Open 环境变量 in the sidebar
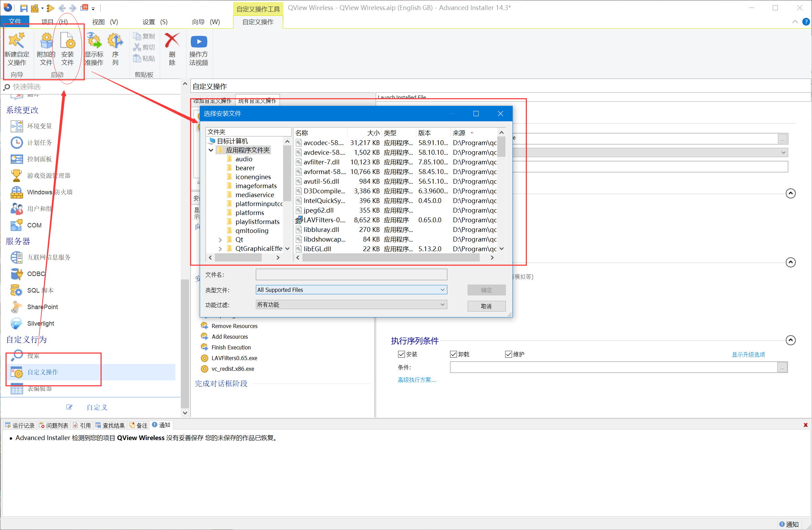The height and width of the screenshot is (530, 812). click(x=39, y=126)
